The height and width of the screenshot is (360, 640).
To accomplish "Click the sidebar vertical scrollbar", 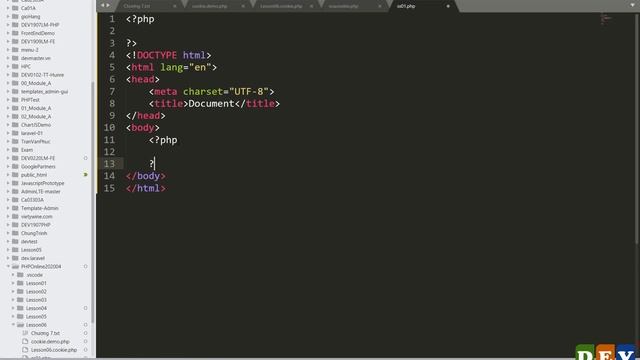I will point(93,202).
